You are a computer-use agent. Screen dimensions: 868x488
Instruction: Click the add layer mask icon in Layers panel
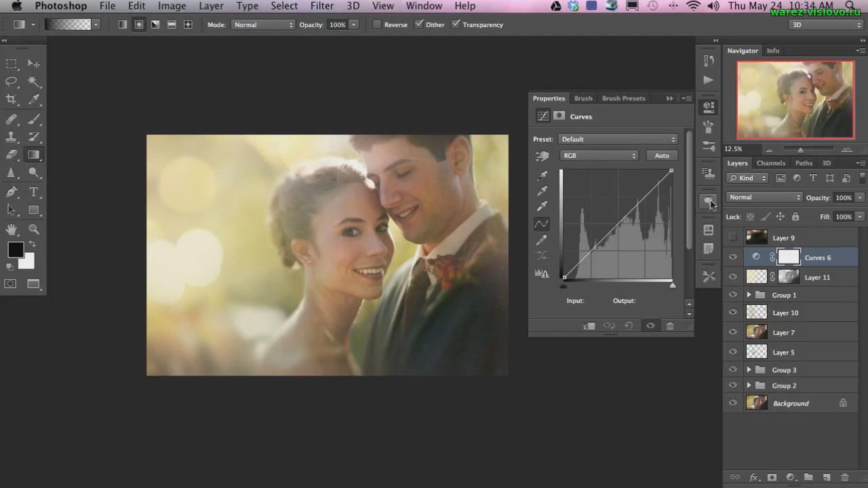772,478
